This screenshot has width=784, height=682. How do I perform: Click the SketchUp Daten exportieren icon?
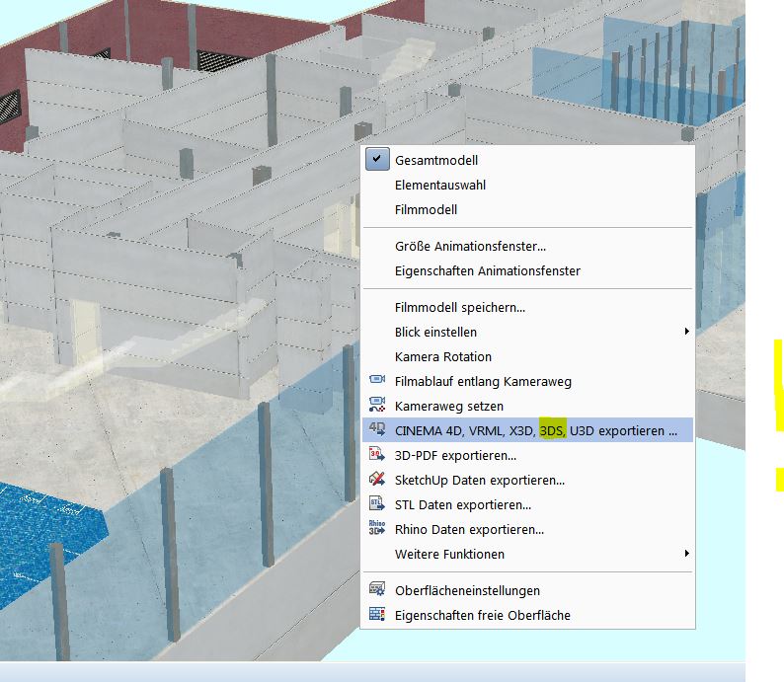pyautogui.click(x=376, y=480)
